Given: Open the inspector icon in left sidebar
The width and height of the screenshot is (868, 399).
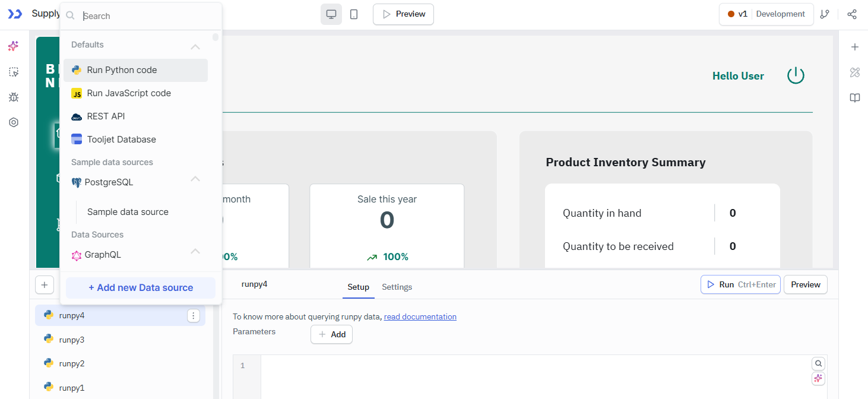Looking at the screenshot, I should [14, 72].
